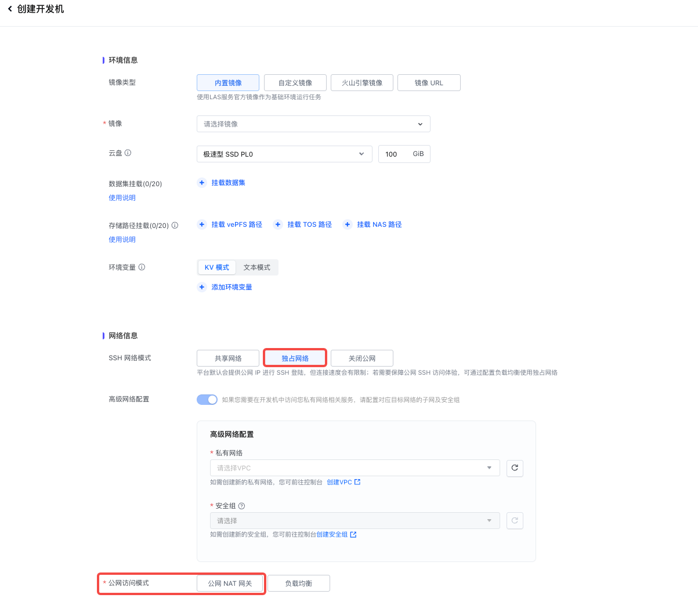The height and width of the screenshot is (616, 698).
Task: Click 负载均衡 public access mode button
Action: tap(298, 584)
